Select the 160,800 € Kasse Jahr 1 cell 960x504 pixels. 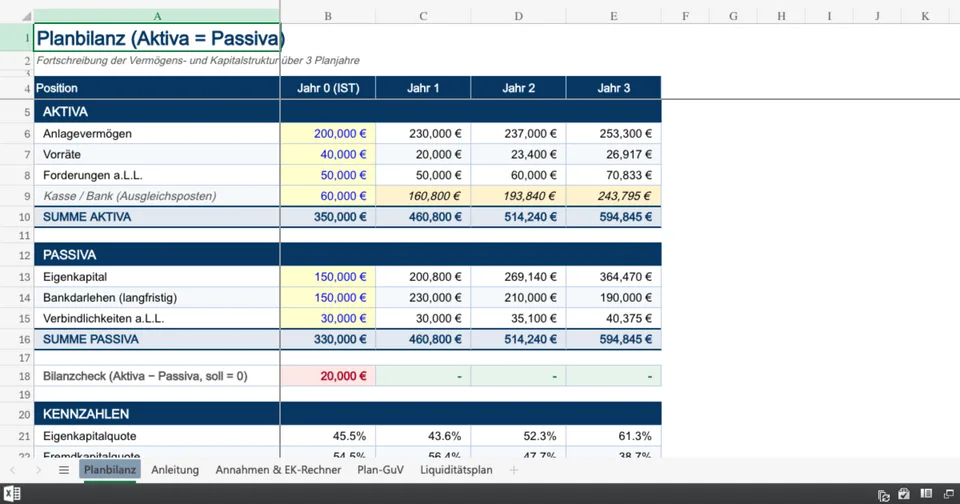tap(423, 196)
